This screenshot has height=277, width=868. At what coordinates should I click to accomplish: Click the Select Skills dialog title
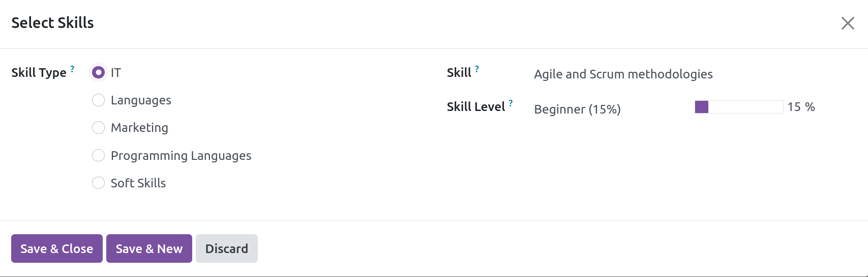(x=52, y=23)
